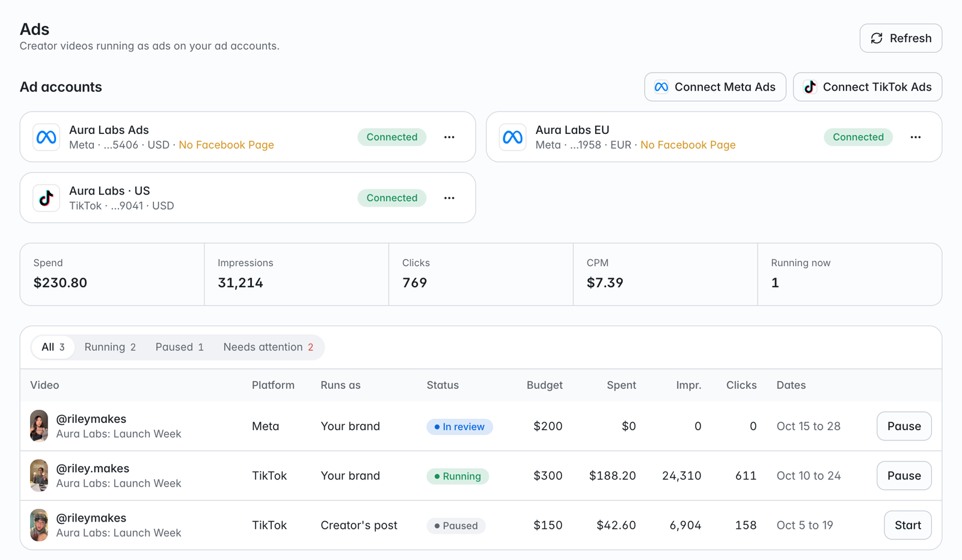This screenshot has width=962, height=560.
Task: Select the All tab
Action: click(53, 347)
